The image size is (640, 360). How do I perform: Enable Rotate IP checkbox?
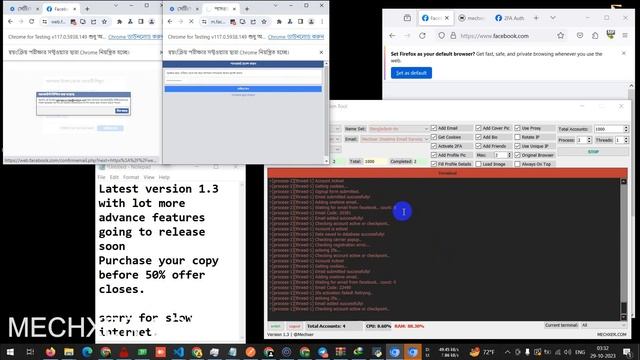tap(518, 137)
